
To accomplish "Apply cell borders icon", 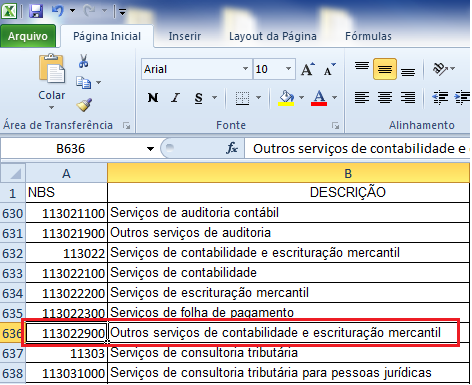I will pos(242,98).
